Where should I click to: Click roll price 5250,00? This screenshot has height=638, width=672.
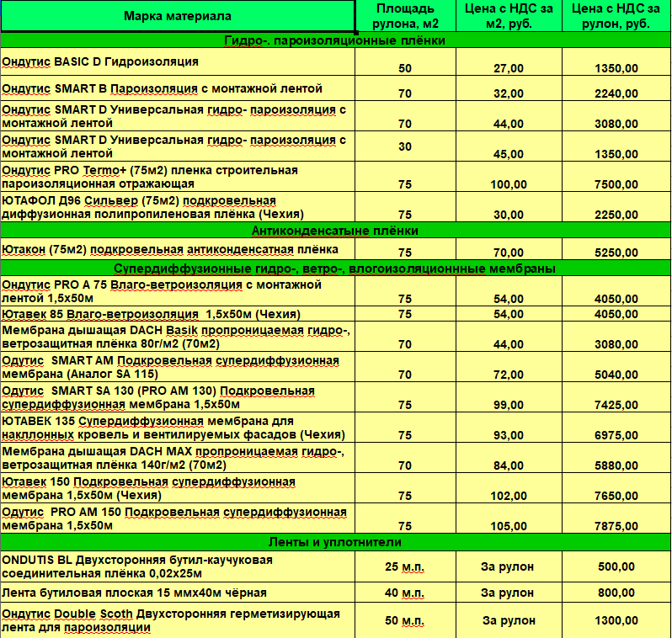(616, 253)
